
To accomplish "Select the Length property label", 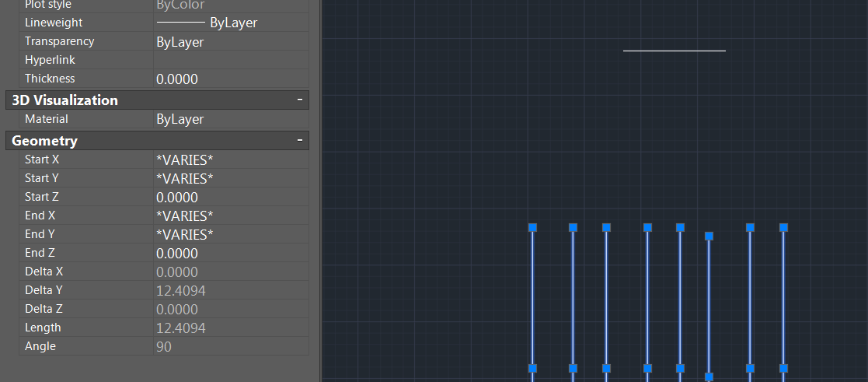I will pos(44,328).
